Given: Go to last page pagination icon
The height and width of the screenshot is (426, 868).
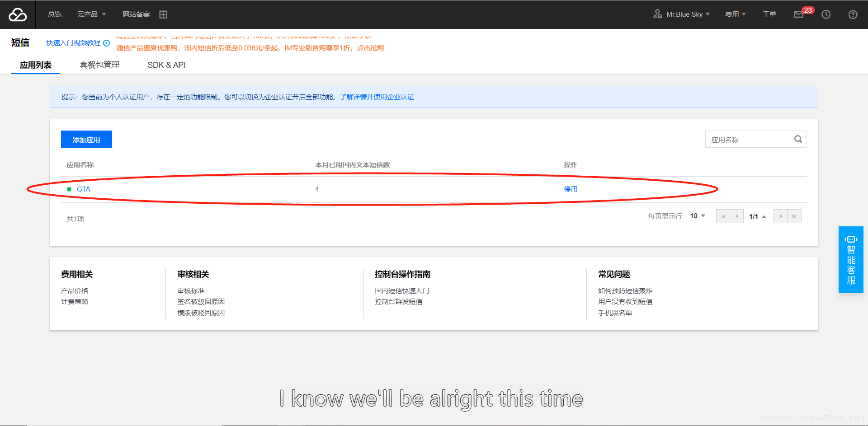Looking at the screenshot, I should (794, 216).
